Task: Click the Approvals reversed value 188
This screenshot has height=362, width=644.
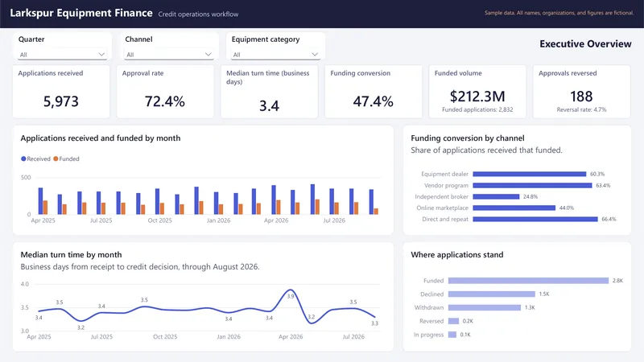Action: pos(581,97)
